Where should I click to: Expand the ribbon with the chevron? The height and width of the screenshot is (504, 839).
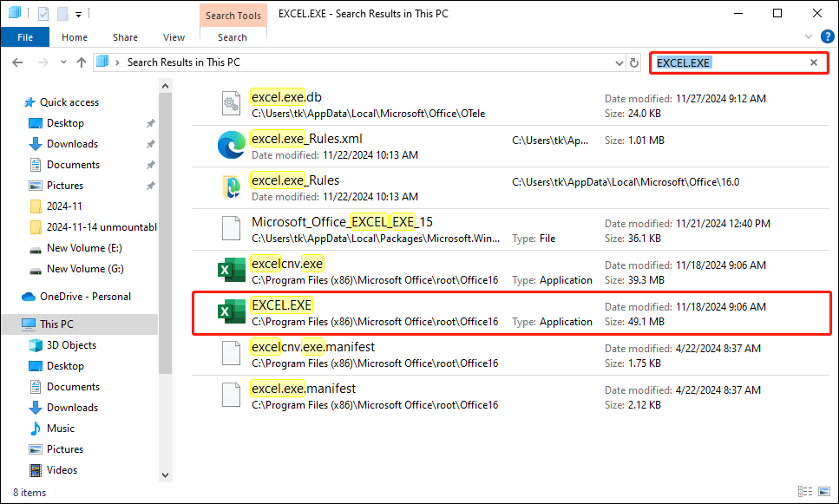pos(808,37)
